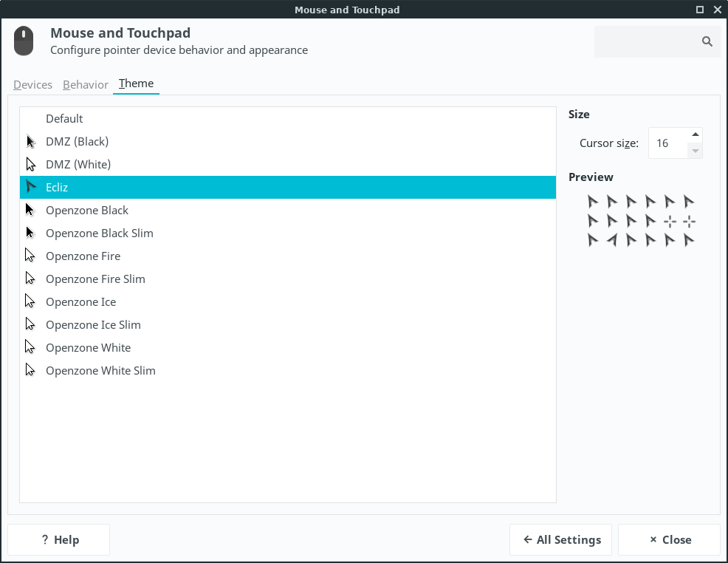Click the Close button at bottom

pyautogui.click(x=669, y=540)
